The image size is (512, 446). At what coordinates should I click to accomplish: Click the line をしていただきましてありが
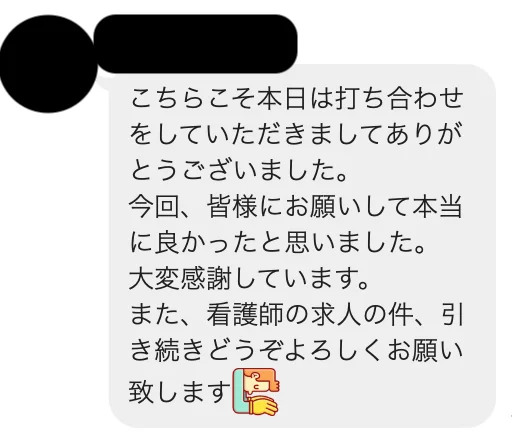click(296, 135)
